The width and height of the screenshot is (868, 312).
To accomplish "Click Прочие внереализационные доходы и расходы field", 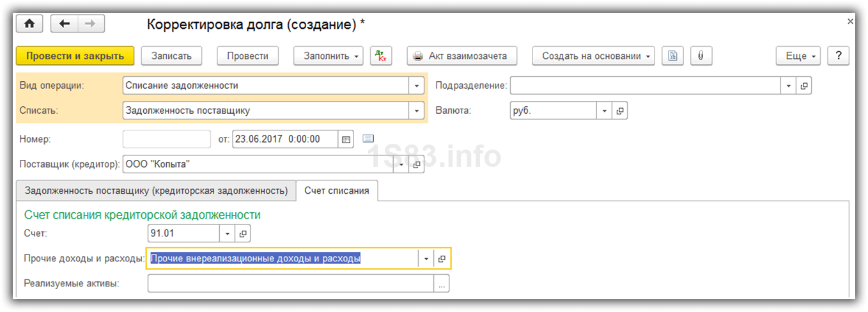I will (x=283, y=259).
